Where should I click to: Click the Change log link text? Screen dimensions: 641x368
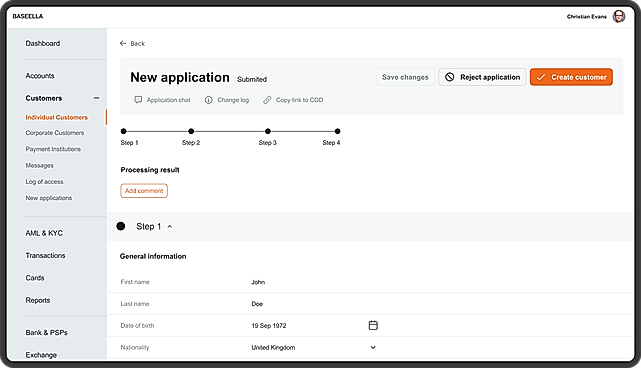tap(233, 100)
